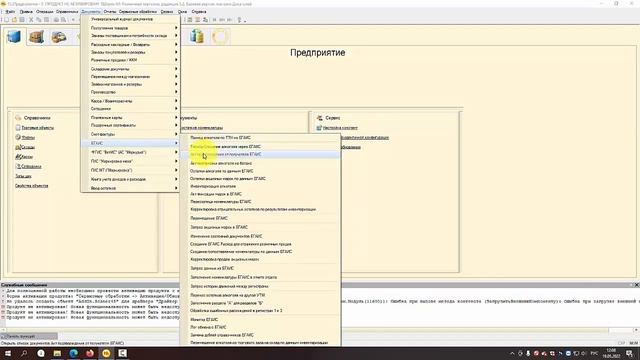
Task: Click the Paste toolbar icon
Action: click(x=47, y=20)
